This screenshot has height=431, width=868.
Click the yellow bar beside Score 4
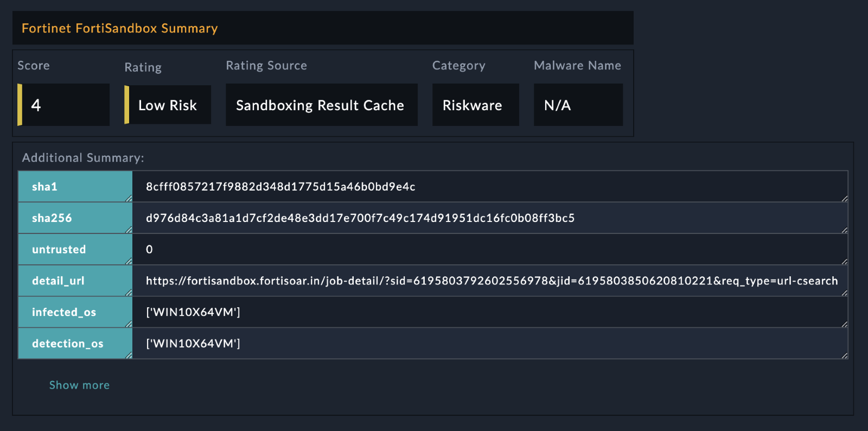[20, 105]
